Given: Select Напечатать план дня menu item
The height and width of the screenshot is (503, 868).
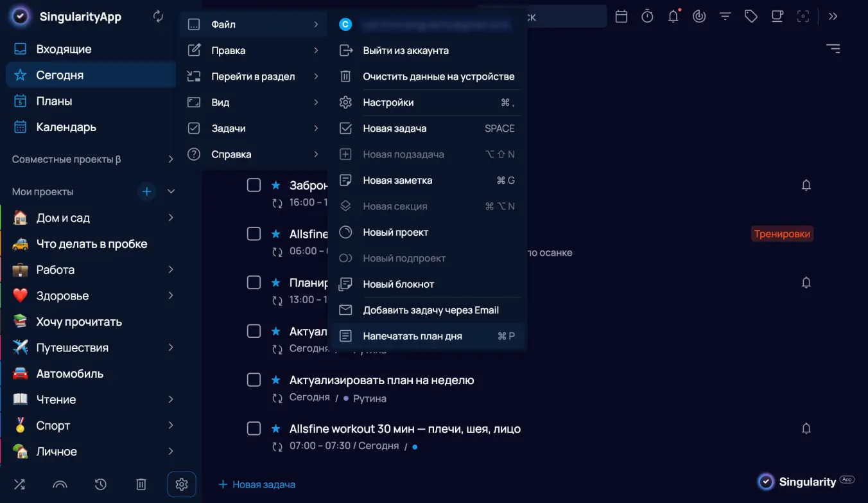Looking at the screenshot, I should [x=412, y=336].
